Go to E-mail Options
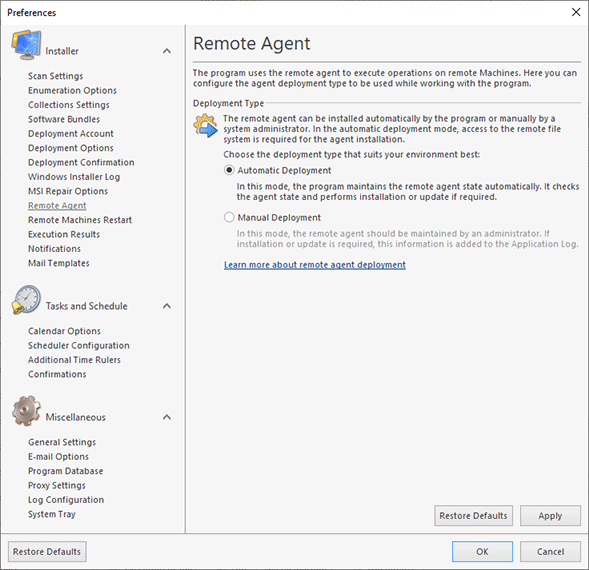This screenshot has height=570, width=589. pos(58,457)
